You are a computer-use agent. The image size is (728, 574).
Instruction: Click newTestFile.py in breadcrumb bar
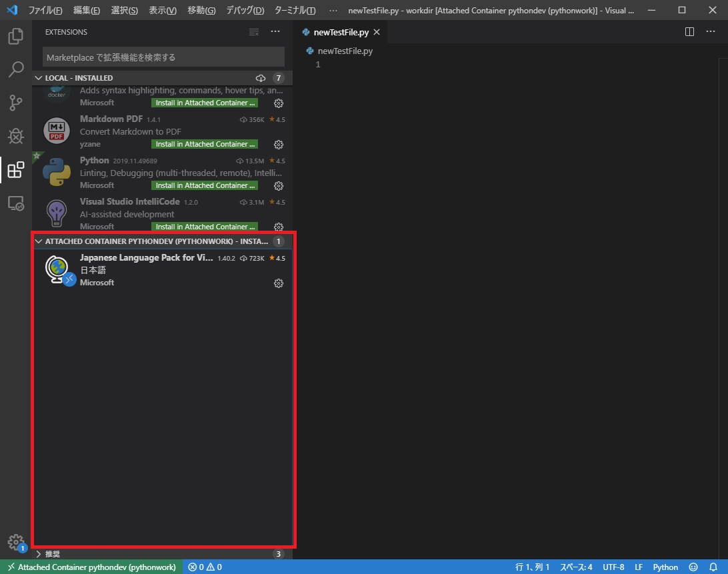coord(345,51)
